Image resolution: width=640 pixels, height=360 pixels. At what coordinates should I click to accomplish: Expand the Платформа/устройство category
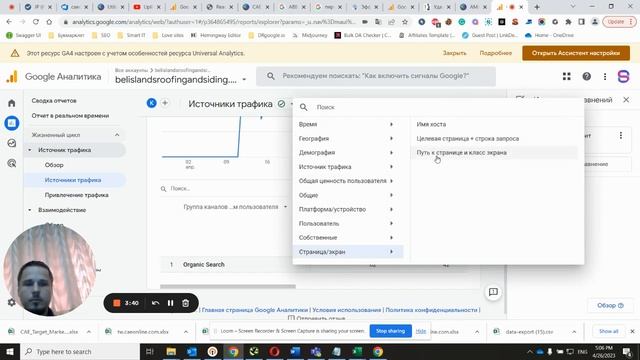click(348, 209)
